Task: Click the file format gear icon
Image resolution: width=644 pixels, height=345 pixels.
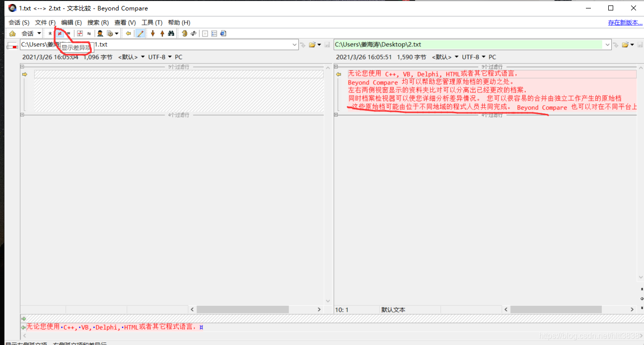Action: [x=110, y=33]
